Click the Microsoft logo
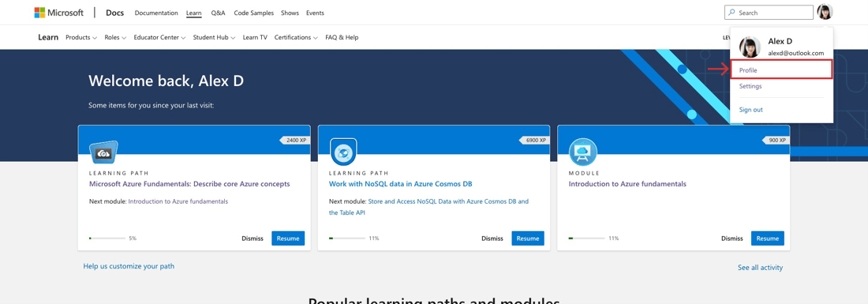The width and height of the screenshot is (868, 304). (59, 12)
